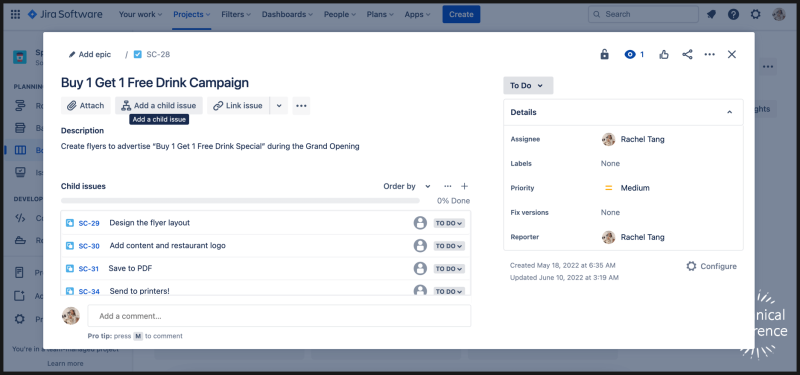
Task: Click the Reporter Rachel Tang field
Action: point(633,237)
